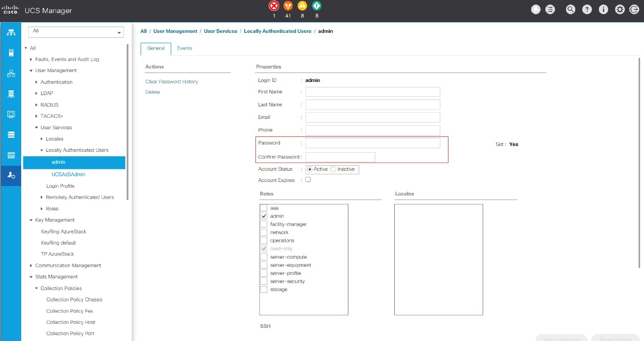Check the storage role checkbox
The width and height of the screenshot is (644, 341).
click(x=264, y=290)
